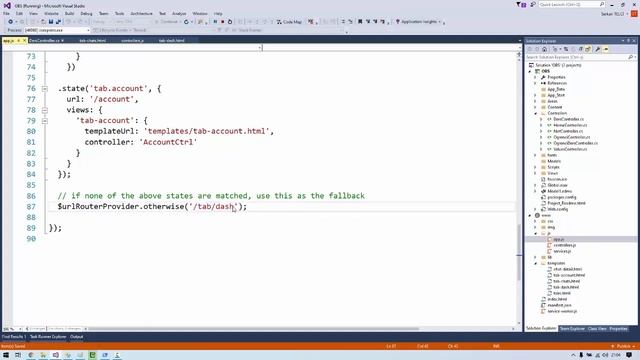Collapse the Controllers folder
Screen dimensions: 640x360
536,113
